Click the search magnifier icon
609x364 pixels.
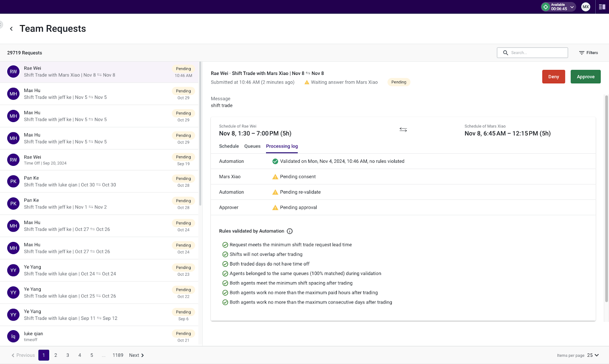505,53
